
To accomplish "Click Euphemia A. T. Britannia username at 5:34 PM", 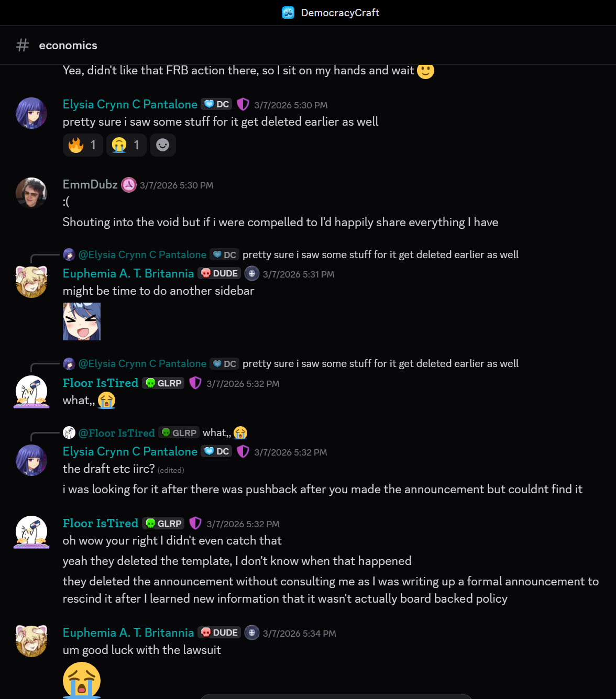I will click(128, 633).
